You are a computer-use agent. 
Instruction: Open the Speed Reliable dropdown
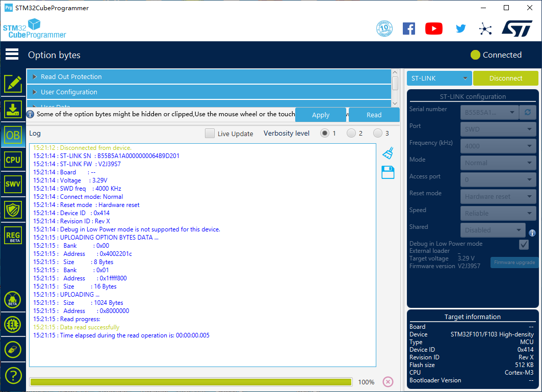[x=498, y=213]
